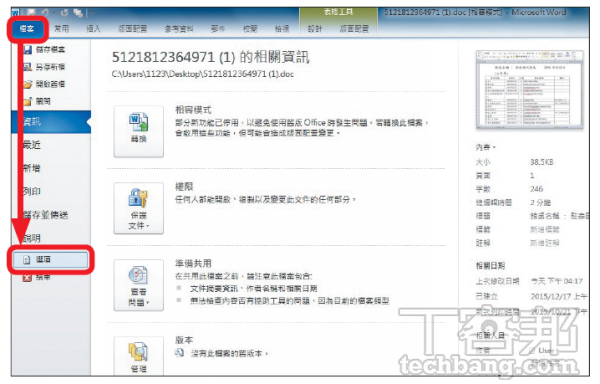Click the document title 5121812364971 (1) 的相關資訊
The height and width of the screenshot is (384, 600).
(x=210, y=57)
